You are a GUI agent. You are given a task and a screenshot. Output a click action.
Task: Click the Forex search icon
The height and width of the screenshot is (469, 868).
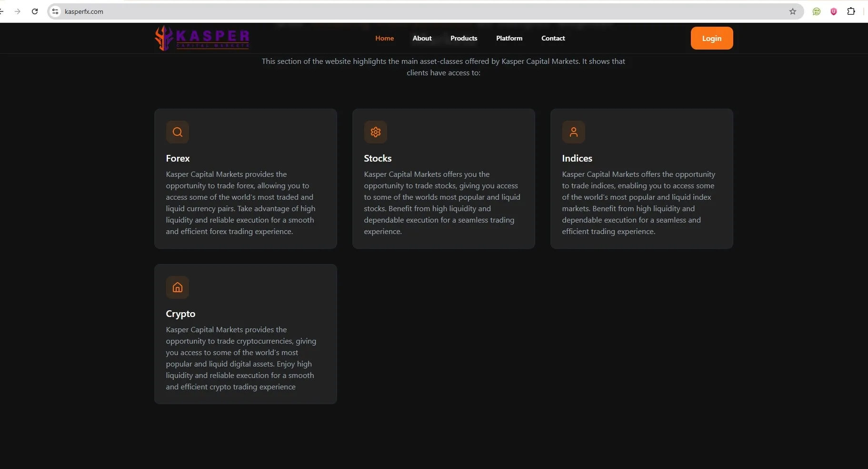tap(178, 132)
